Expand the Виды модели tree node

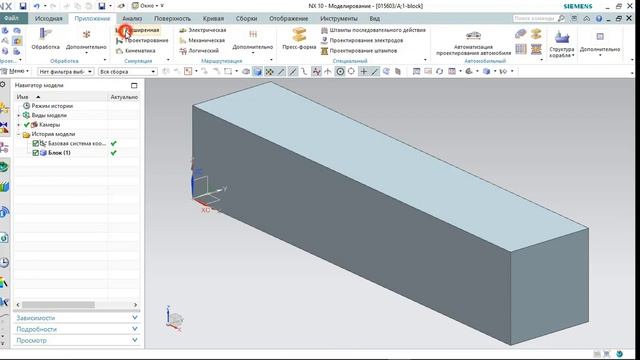pos(18,115)
